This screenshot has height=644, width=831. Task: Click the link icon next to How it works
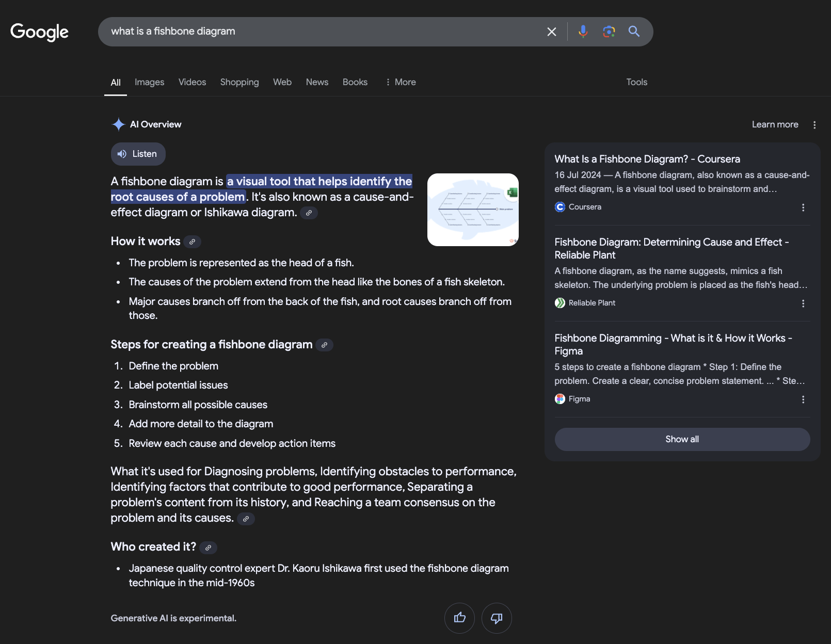coord(192,242)
